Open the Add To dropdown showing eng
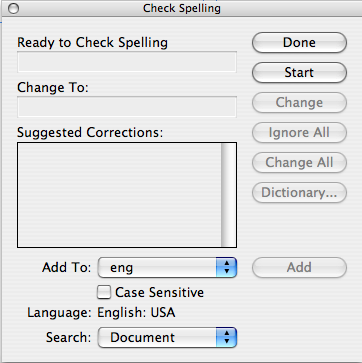Image resolution: width=362 pixels, height=363 pixels. click(x=167, y=267)
